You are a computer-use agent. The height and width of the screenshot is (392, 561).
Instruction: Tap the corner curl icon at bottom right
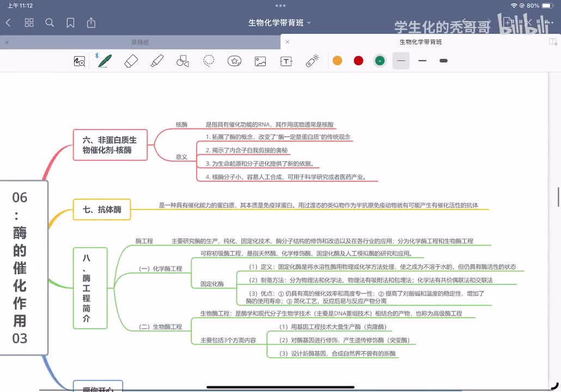pyautogui.click(x=555, y=386)
